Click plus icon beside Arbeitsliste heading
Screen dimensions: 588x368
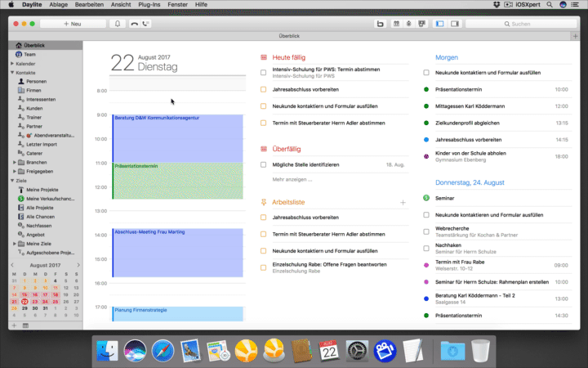pos(403,201)
